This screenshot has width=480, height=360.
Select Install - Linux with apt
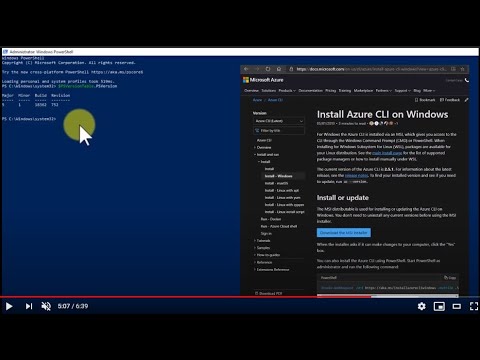(282, 191)
